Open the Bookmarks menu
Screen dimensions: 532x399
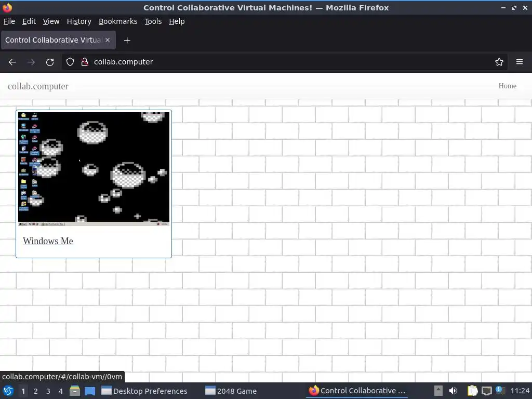118,21
